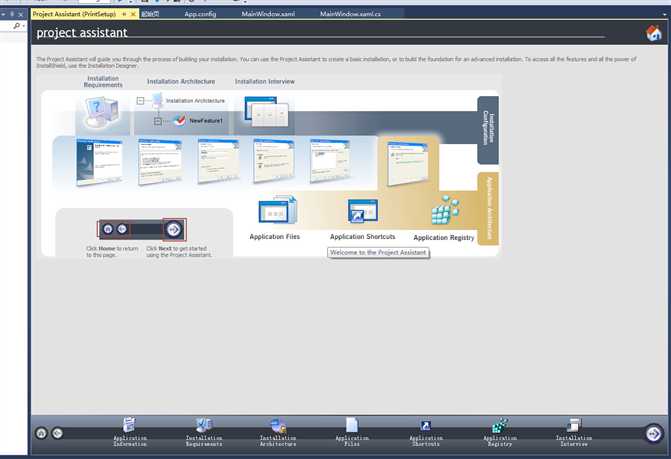Click the NewFeature1 checkmark icon
Viewport: 671px width, 459px height.
180,120
